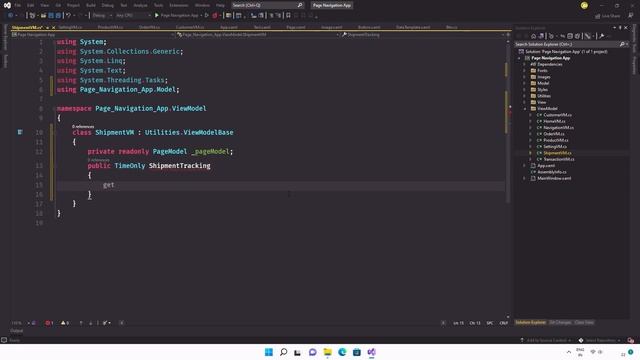Switch to the ProductVM.cs tab
The image size is (640, 360).
coord(110,27)
